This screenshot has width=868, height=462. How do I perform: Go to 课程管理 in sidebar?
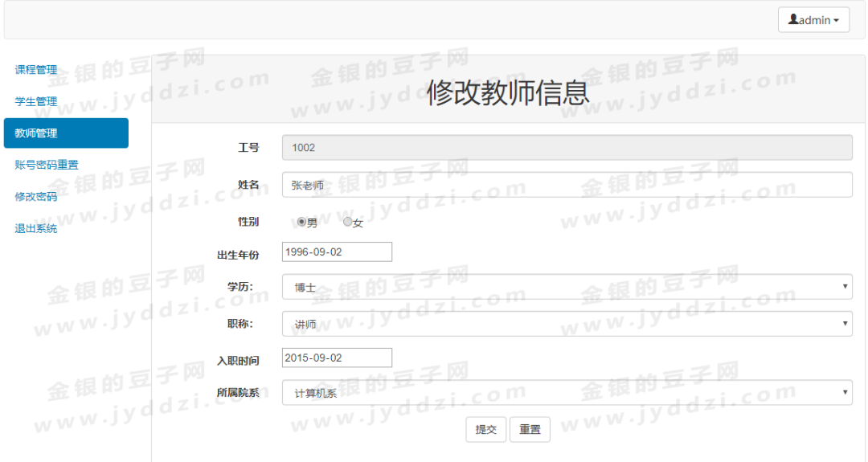pyautogui.click(x=36, y=70)
